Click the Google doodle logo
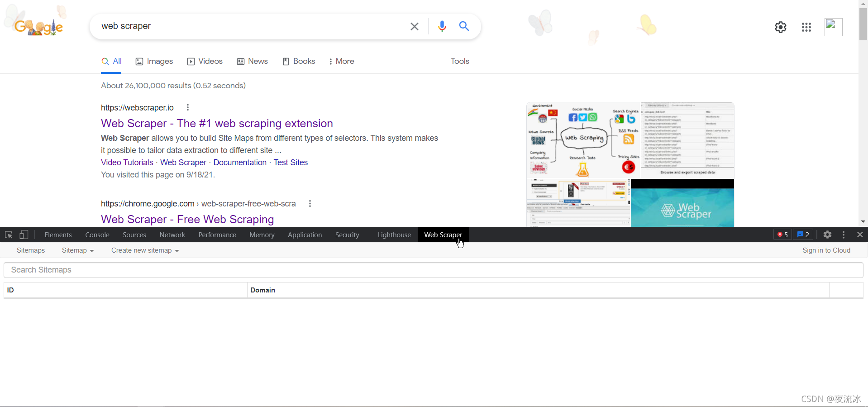 tap(38, 27)
